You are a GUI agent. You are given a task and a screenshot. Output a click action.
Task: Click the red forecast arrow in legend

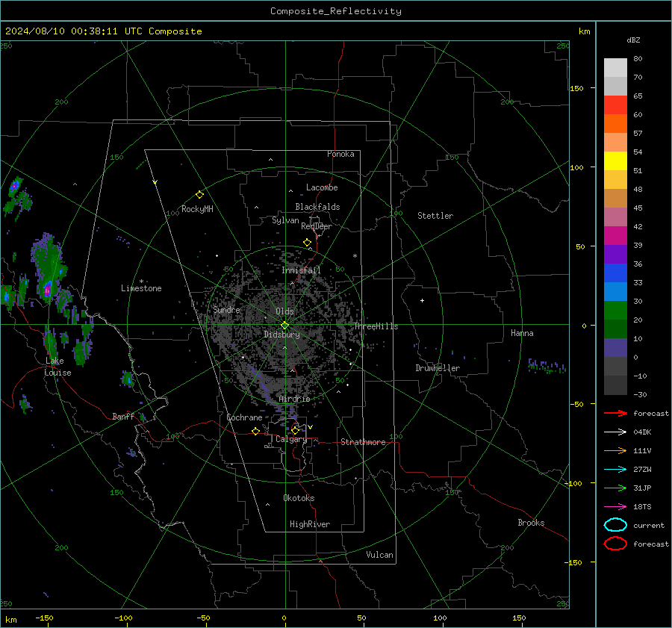point(615,413)
